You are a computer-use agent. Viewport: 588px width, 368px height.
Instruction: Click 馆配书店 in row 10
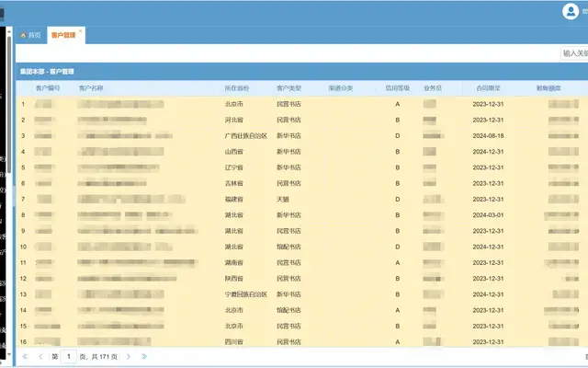tap(288, 247)
